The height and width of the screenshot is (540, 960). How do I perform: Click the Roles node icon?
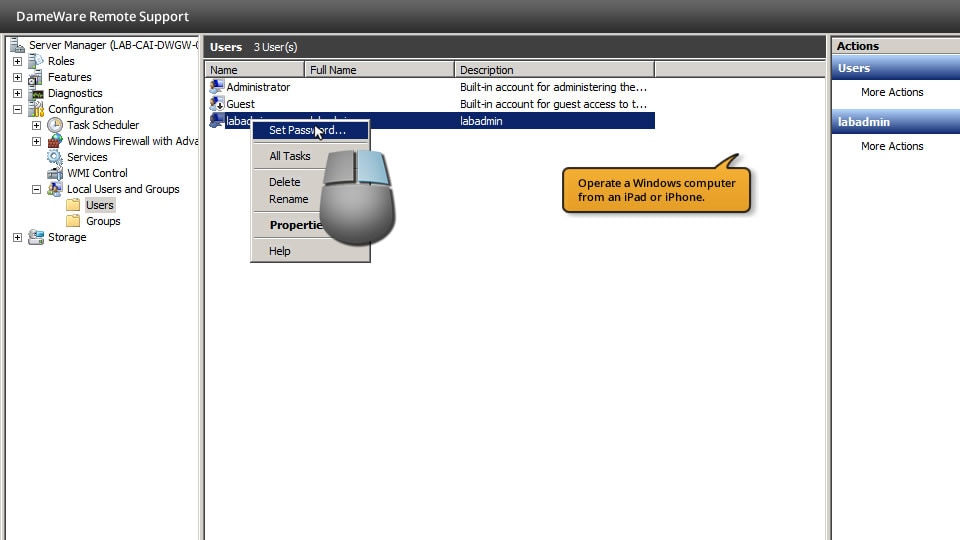(x=36, y=61)
